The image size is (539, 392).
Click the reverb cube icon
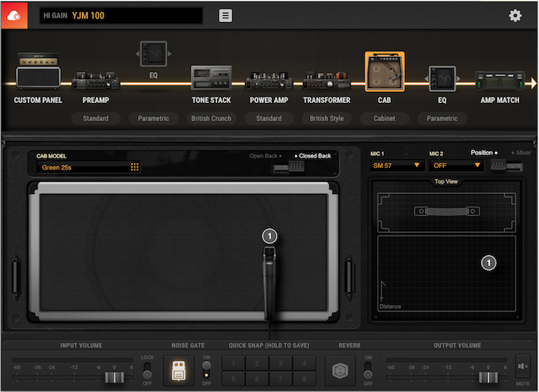[x=340, y=371]
